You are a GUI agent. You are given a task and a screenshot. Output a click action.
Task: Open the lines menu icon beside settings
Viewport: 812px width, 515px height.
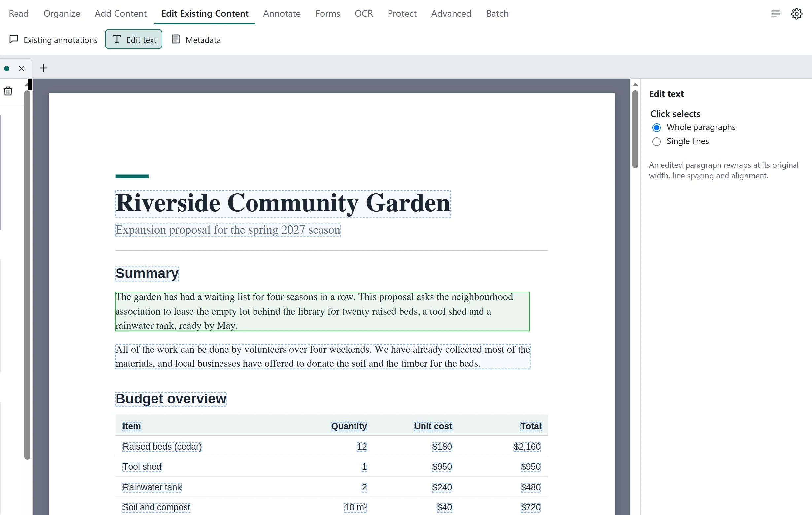[775, 14]
